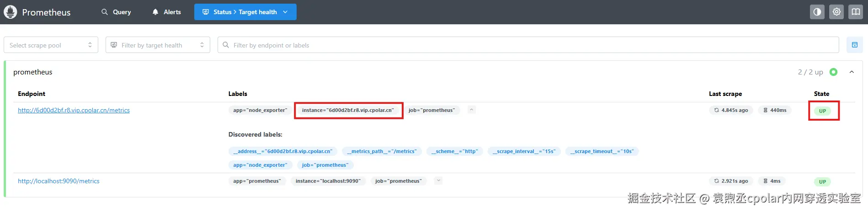Click the instance="6d00d2bf.r8.vip.cpolar.cn" label badge
Viewport: 868px width, 212px height.
(348, 110)
